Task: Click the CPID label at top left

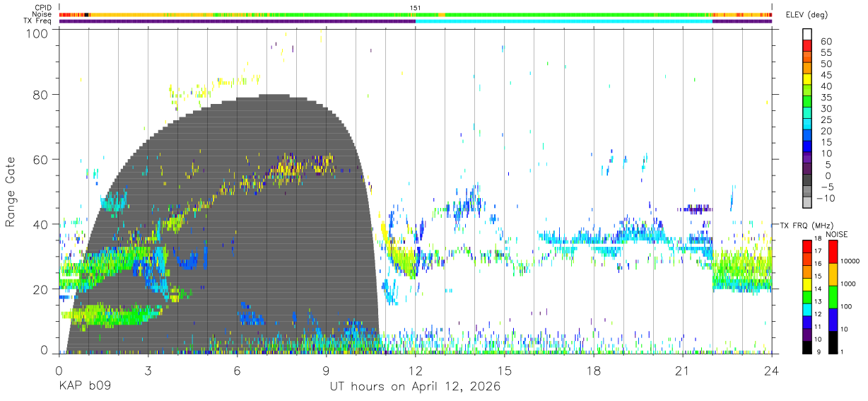Action: [x=42, y=8]
